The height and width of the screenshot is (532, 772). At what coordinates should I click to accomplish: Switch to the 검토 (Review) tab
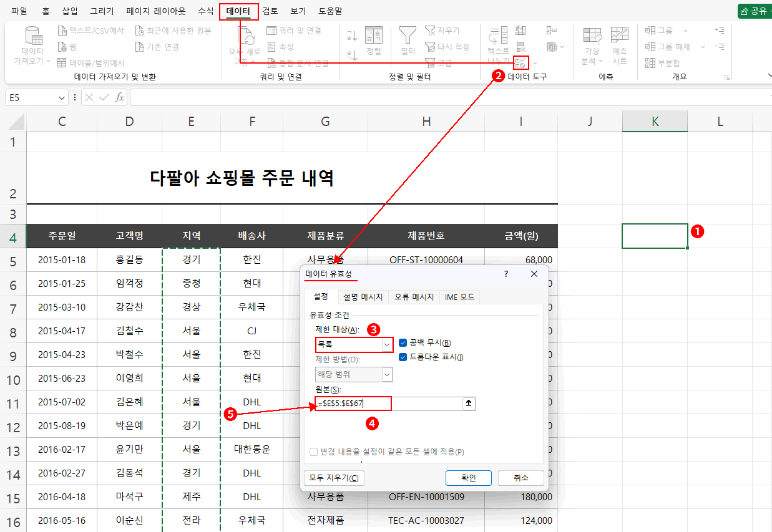pyautogui.click(x=270, y=11)
